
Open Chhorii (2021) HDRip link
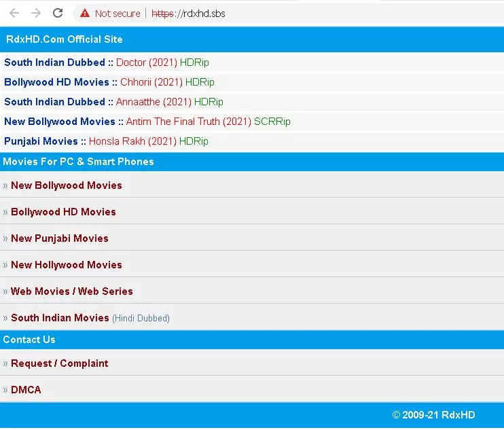pyautogui.click(x=167, y=82)
